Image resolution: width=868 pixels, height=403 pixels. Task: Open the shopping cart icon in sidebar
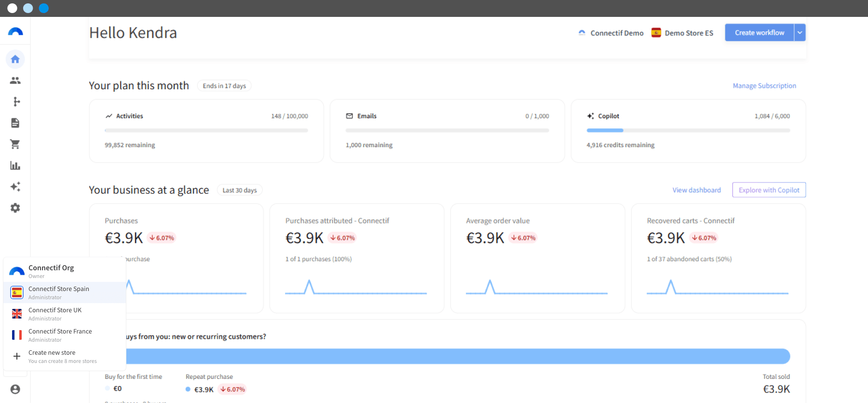pos(15,144)
